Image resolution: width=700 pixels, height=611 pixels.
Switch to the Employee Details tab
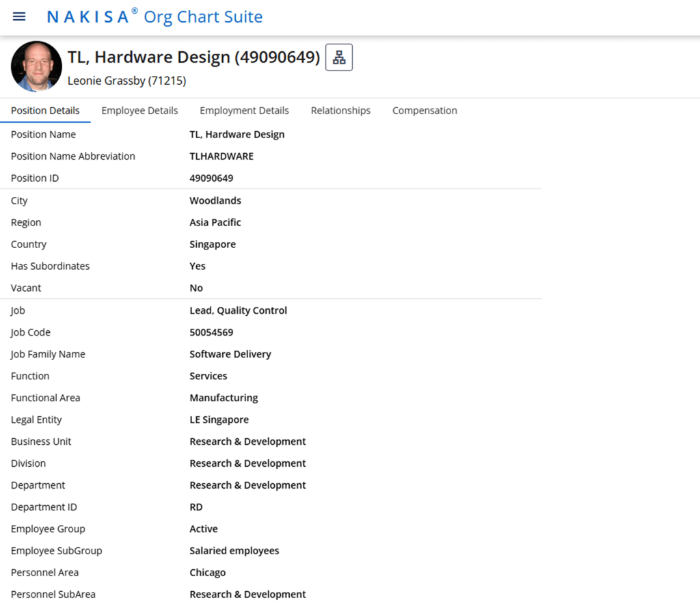(x=139, y=110)
